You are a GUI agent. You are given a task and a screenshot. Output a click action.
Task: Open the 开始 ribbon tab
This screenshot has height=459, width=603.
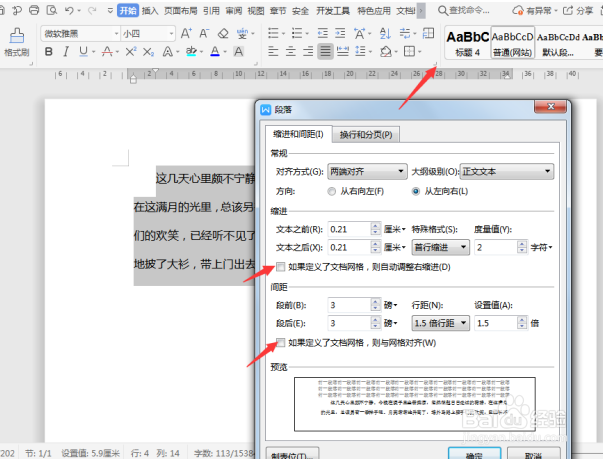[x=128, y=10]
